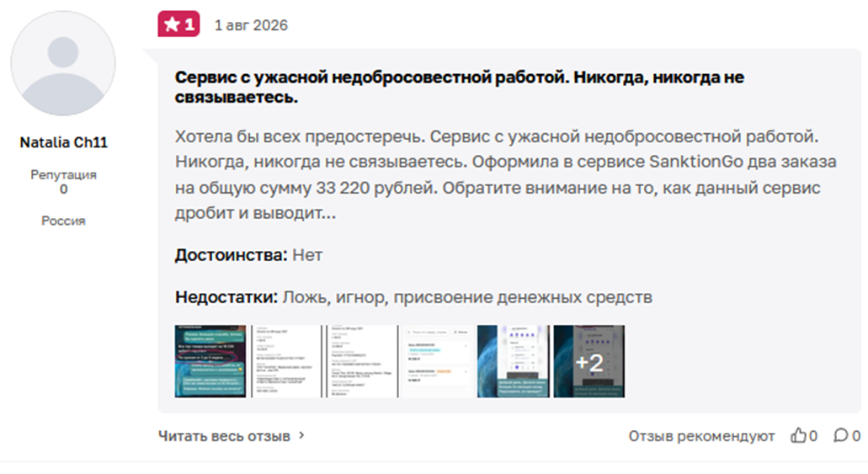Click Читать весь отзыв link
Viewport: 868px width, 474px height.
click(x=224, y=436)
